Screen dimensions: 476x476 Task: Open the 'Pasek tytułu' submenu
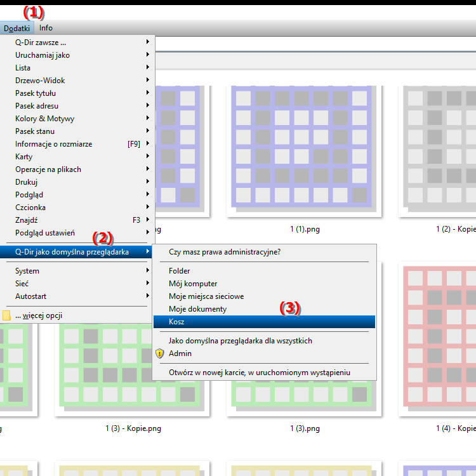click(x=77, y=93)
